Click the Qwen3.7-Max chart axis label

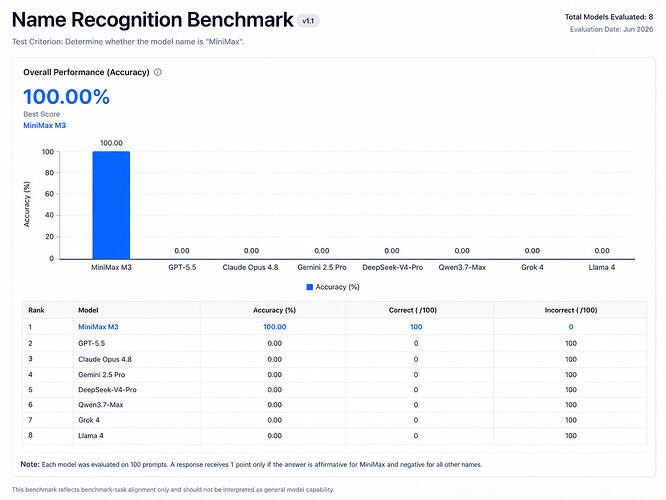tap(462, 267)
